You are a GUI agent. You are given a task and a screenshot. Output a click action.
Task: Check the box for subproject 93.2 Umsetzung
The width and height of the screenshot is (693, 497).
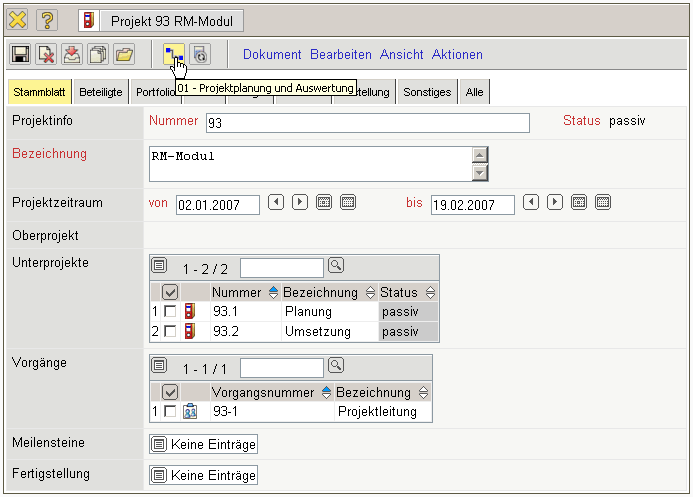tap(169, 330)
